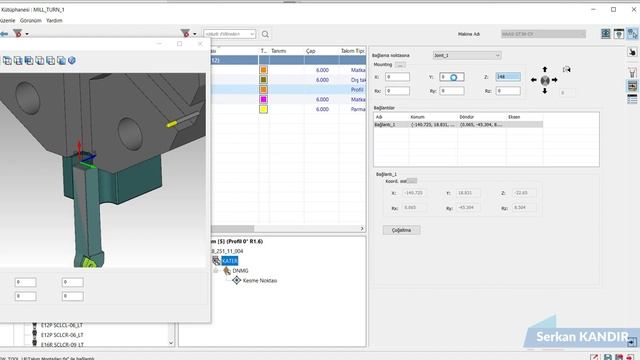Click the mounting X input field
This screenshot has height=360, width=640.
click(397, 77)
